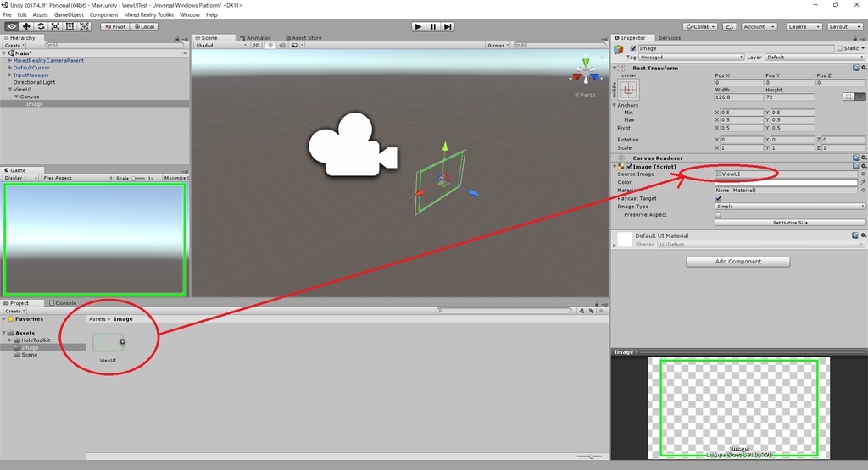The image size is (868, 470).
Task: Open Canvas Renderer gear settings menu
Action: [x=863, y=158]
